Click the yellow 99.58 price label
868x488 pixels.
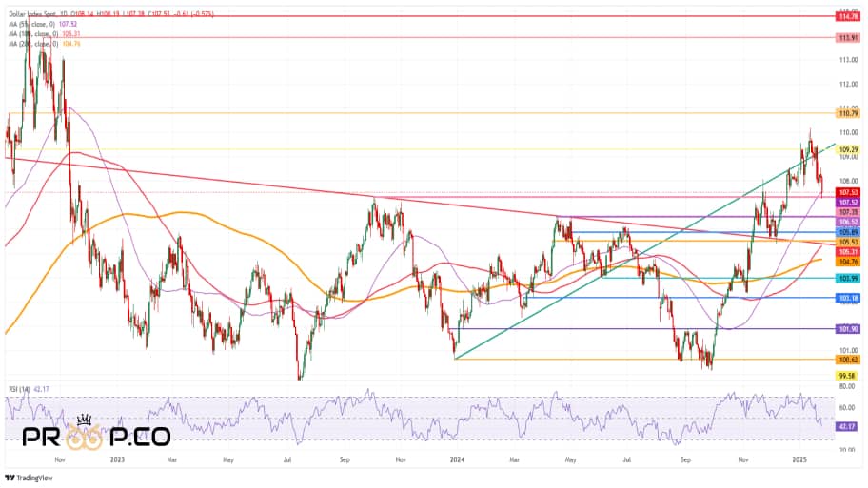point(848,376)
